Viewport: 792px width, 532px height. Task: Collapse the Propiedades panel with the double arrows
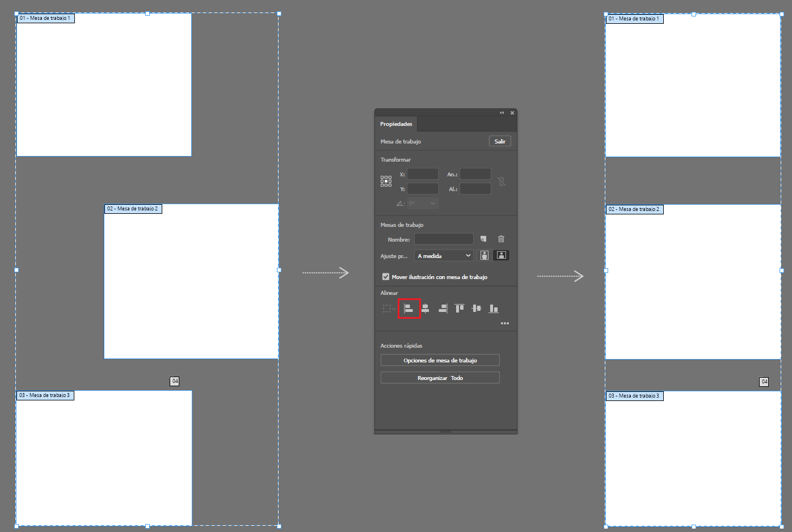502,112
